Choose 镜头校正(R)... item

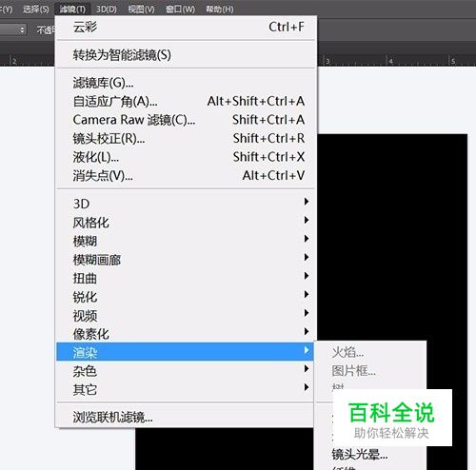tap(186, 139)
